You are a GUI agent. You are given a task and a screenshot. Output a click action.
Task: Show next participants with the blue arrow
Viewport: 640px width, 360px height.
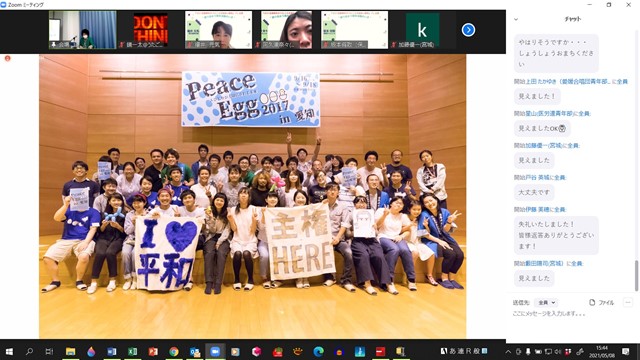pos(468,30)
